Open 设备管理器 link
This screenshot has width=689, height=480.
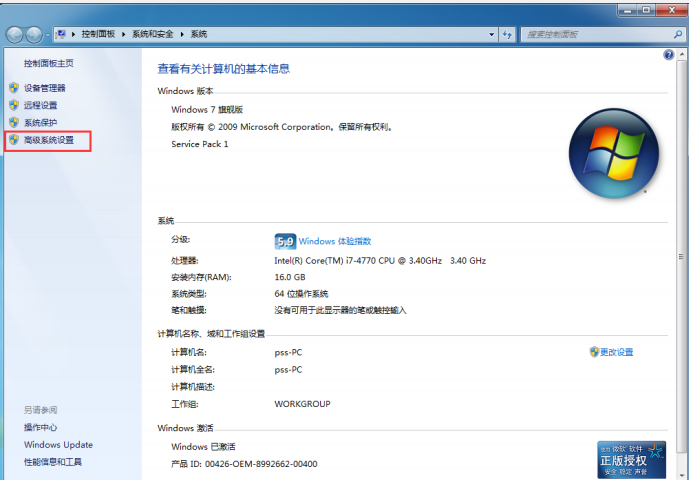[44, 88]
